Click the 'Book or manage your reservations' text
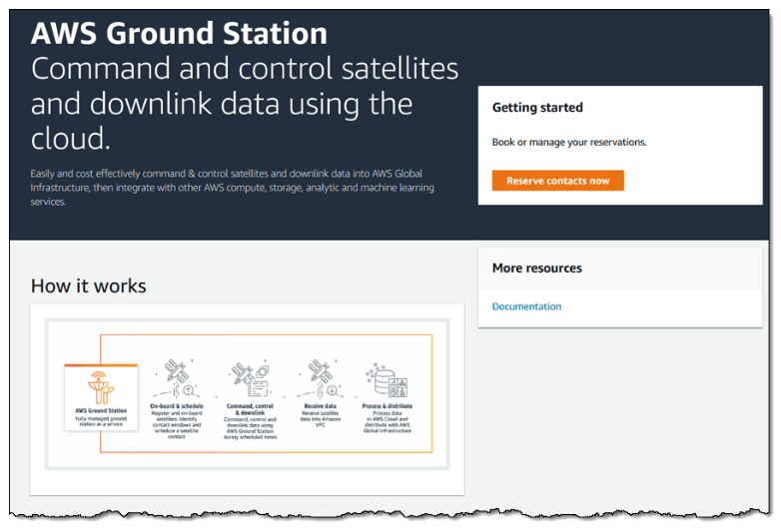The image size is (781, 532). pos(569,143)
